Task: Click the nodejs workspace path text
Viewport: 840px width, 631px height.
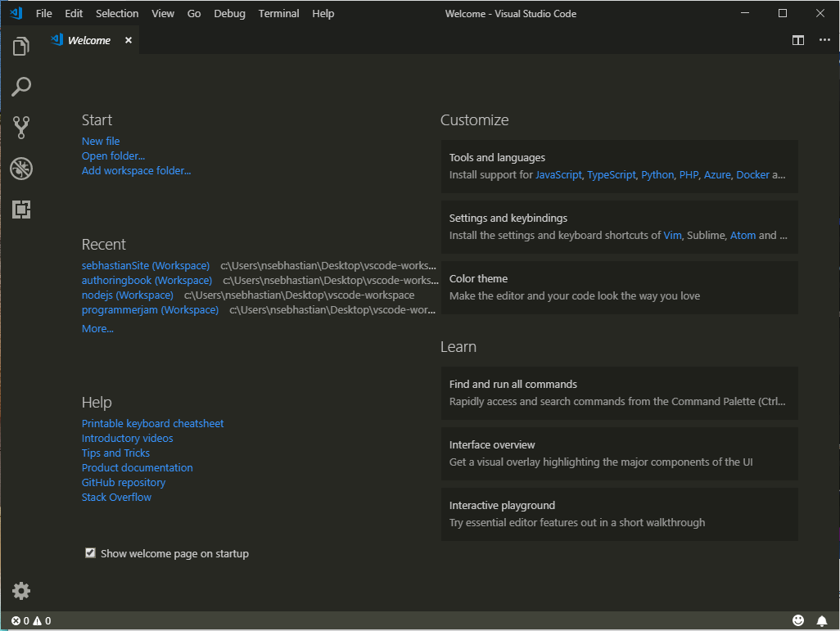Action: (300, 295)
